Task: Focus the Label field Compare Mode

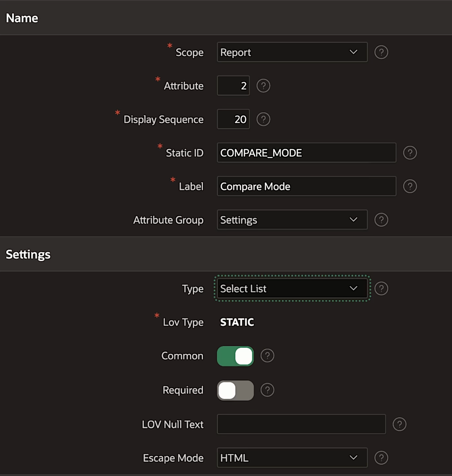Action: [x=306, y=186]
